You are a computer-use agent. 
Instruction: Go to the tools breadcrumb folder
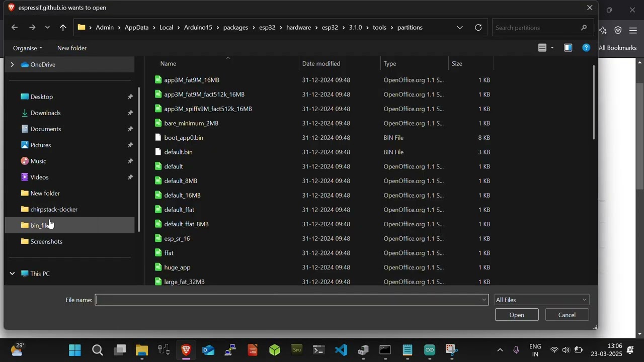tap(379, 28)
